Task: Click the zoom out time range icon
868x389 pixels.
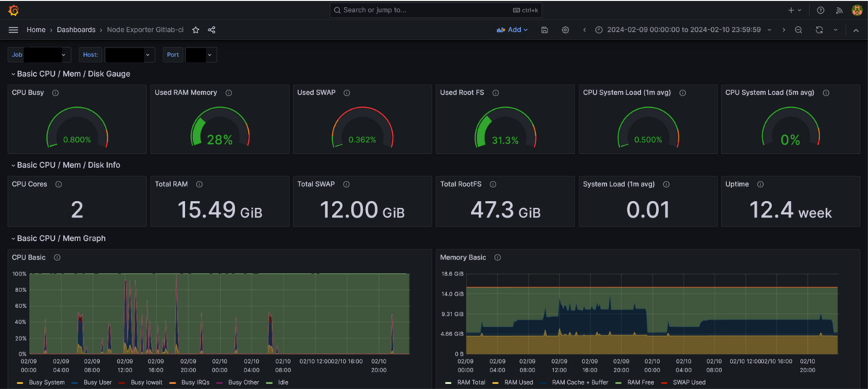Action: (x=799, y=30)
